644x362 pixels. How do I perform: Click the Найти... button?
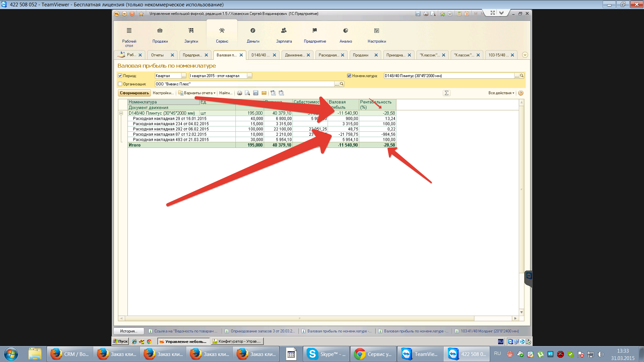pos(225,93)
